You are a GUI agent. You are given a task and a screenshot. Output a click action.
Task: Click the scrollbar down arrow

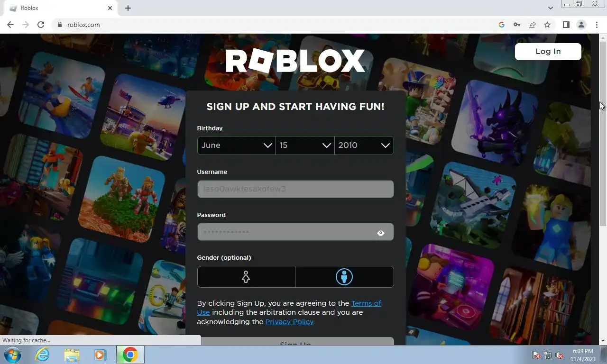point(603,341)
